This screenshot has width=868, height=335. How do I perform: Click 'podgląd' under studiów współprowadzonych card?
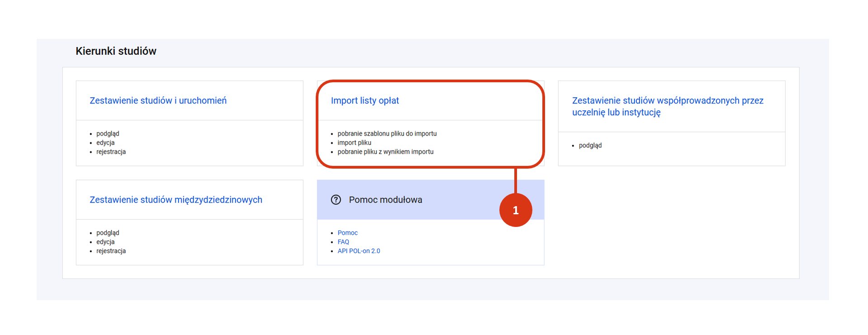(x=590, y=145)
